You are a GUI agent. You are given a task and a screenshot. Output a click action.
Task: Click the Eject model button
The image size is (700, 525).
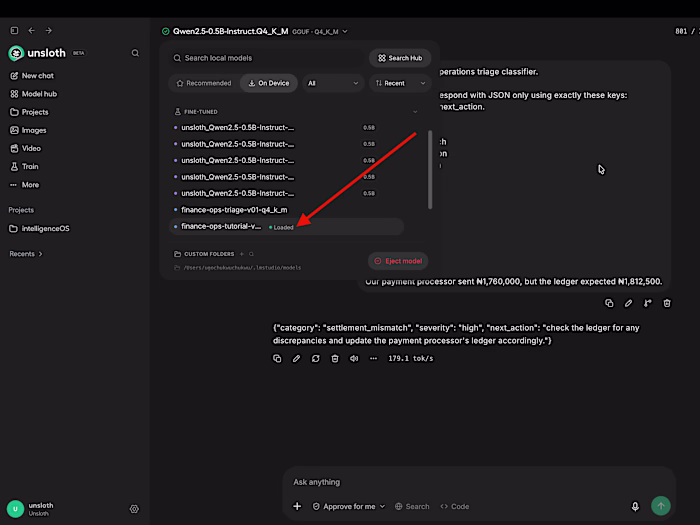pyautogui.click(x=398, y=261)
